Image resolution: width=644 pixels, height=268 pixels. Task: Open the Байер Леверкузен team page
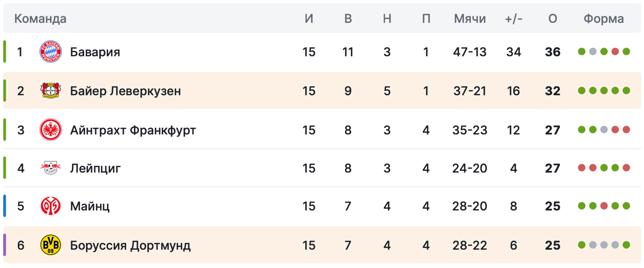tap(125, 91)
